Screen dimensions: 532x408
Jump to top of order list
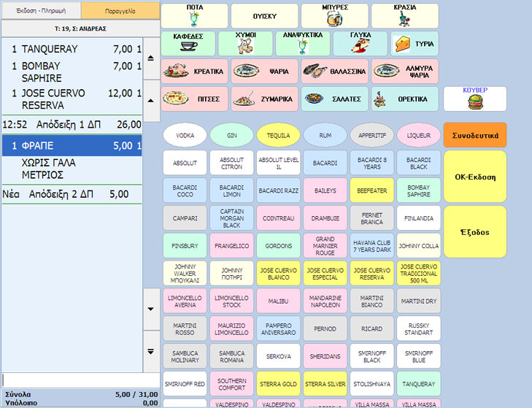pyautogui.click(x=150, y=57)
